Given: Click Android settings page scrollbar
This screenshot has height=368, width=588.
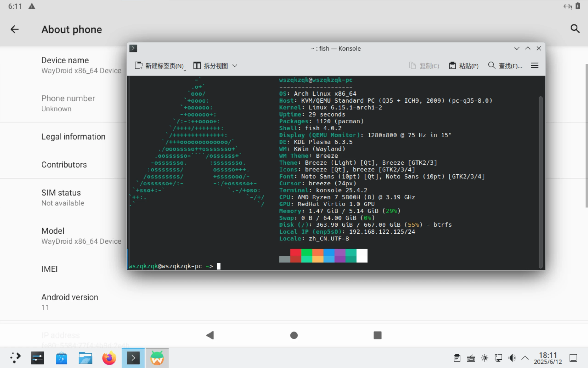Looking at the screenshot, I should (x=587, y=135).
